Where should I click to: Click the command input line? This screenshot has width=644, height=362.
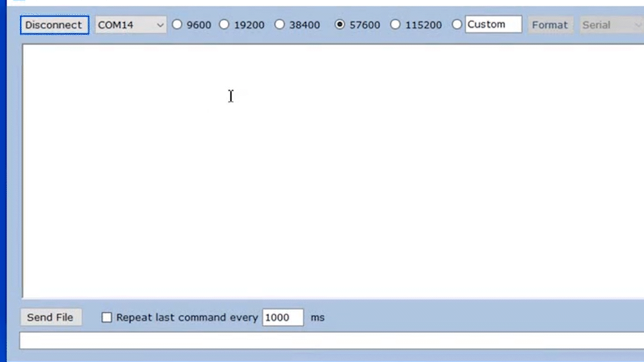click(332, 340)
